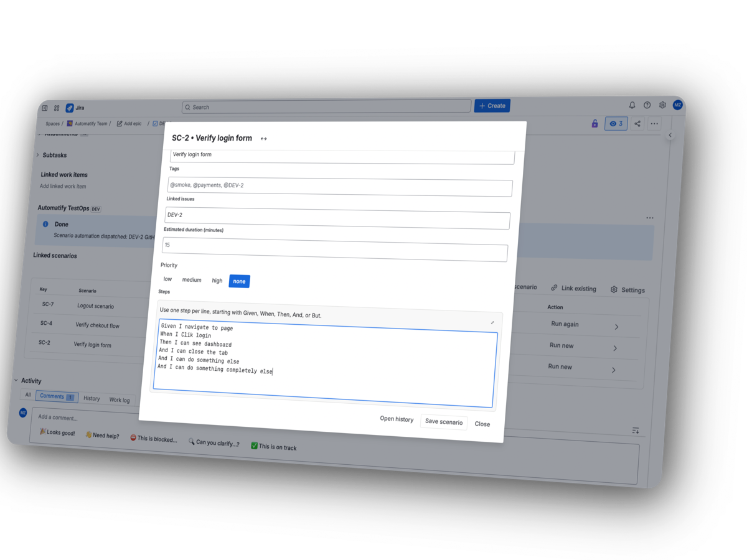Click the expand icon in steps editor
The width and height of the screenshot is (747, 560).
492,323
